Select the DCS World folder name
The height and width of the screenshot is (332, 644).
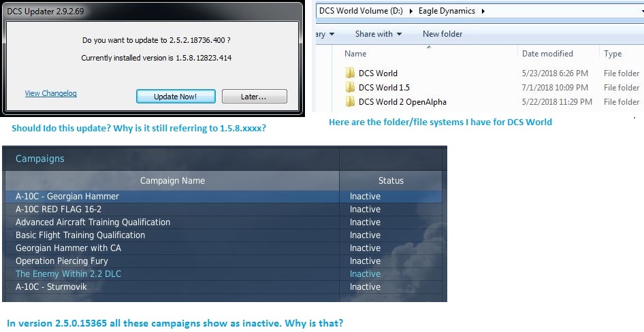pos(378,73)
